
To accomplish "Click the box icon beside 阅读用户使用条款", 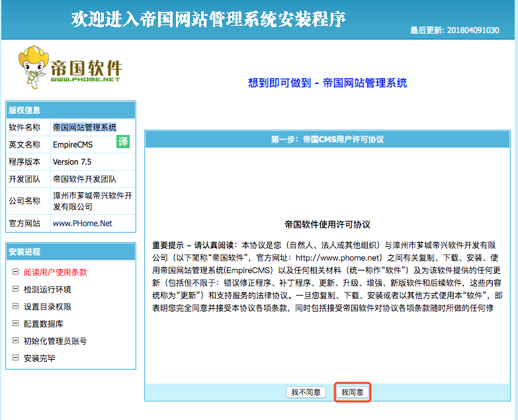I will [15, 272].
